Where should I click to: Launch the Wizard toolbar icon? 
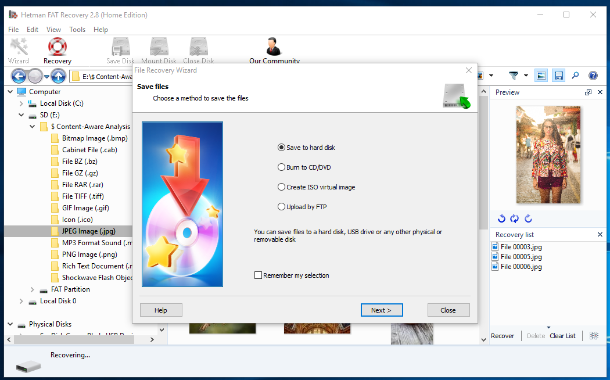click(18, 51)
